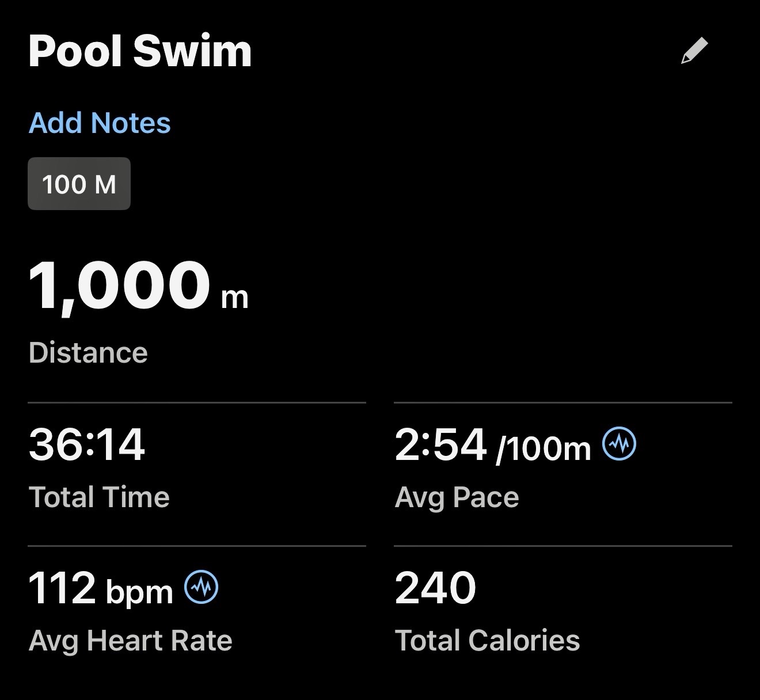
Task: Tap the 240 calories value
Action: coord(435,588)
